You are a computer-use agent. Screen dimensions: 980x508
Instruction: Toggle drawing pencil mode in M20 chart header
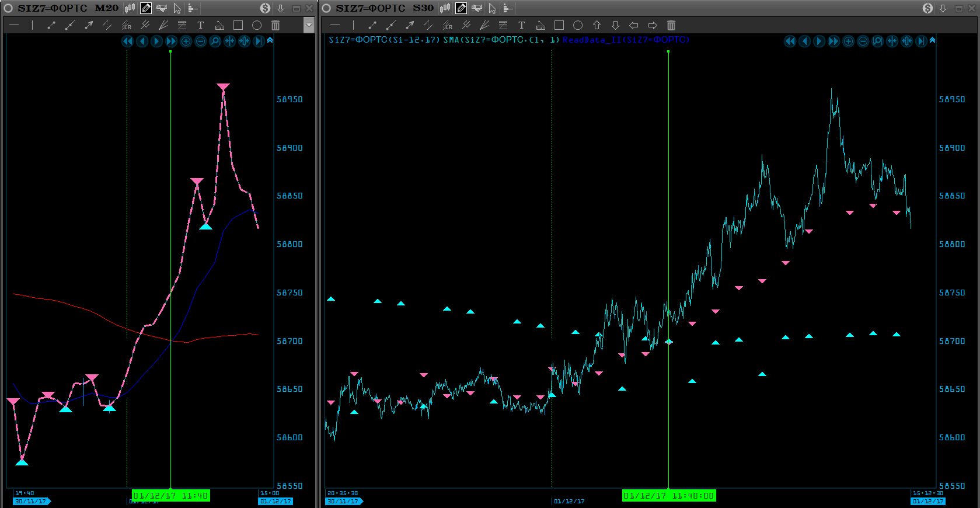click(146, 8)
